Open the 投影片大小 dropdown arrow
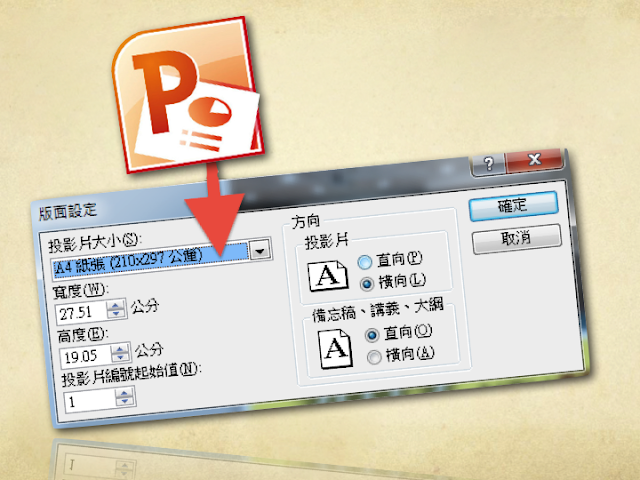This screenshot has height=480, width=640. tap(260, 249)
